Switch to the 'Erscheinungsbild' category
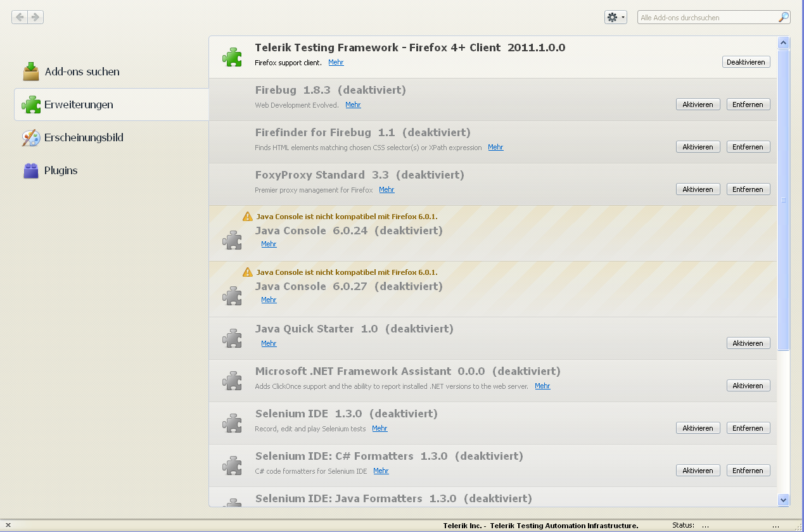804x532 pixels. coord(111,137)
